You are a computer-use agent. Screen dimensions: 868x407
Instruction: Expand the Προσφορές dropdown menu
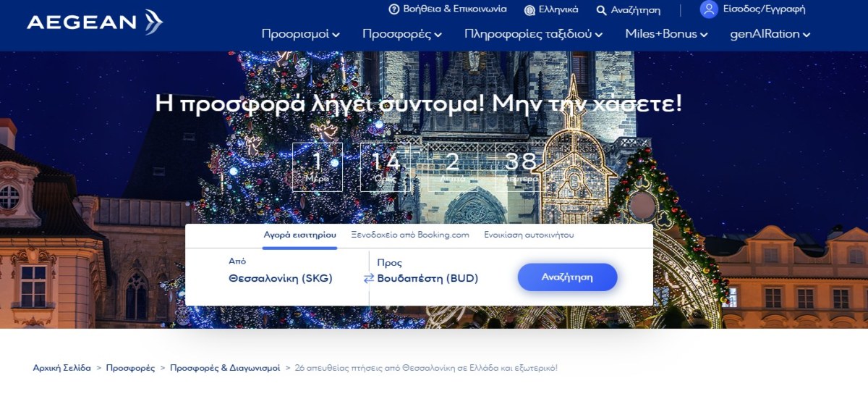(x=401, y=34)
